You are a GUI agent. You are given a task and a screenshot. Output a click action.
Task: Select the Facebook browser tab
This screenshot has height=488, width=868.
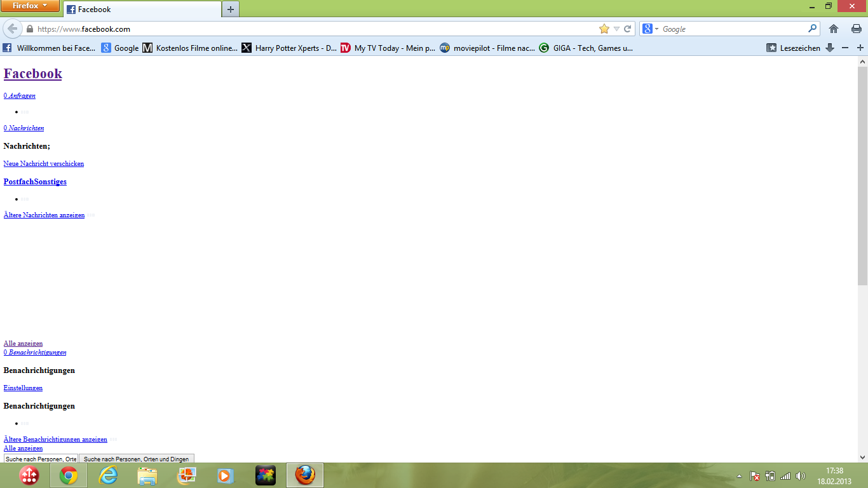point(142,10)
